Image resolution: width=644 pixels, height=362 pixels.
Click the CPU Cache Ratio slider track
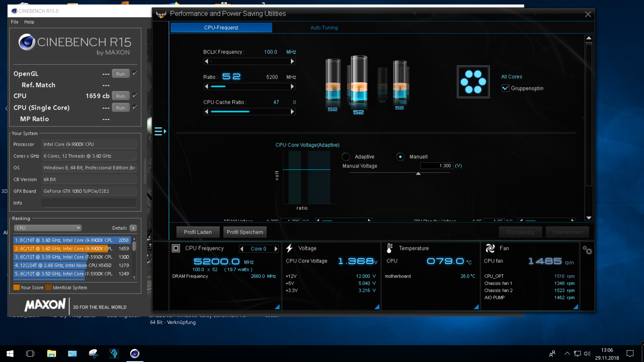[x=250, y=111]
